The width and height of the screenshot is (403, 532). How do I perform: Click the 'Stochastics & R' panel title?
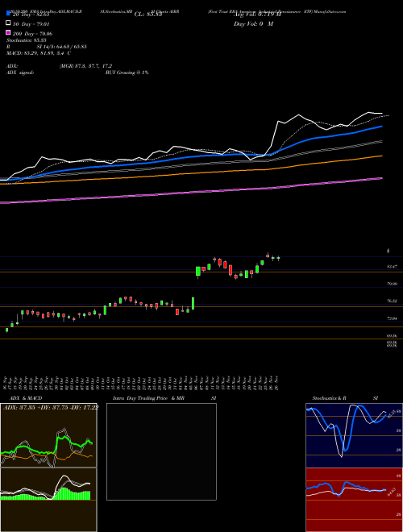(329, 398)
